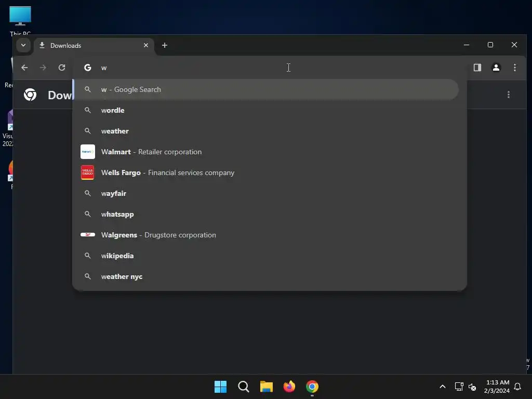Image resolution: width=532 pixels, height=399 pixels.
Task: Click search icon beside 'wordle'
Action: [87, 110]
